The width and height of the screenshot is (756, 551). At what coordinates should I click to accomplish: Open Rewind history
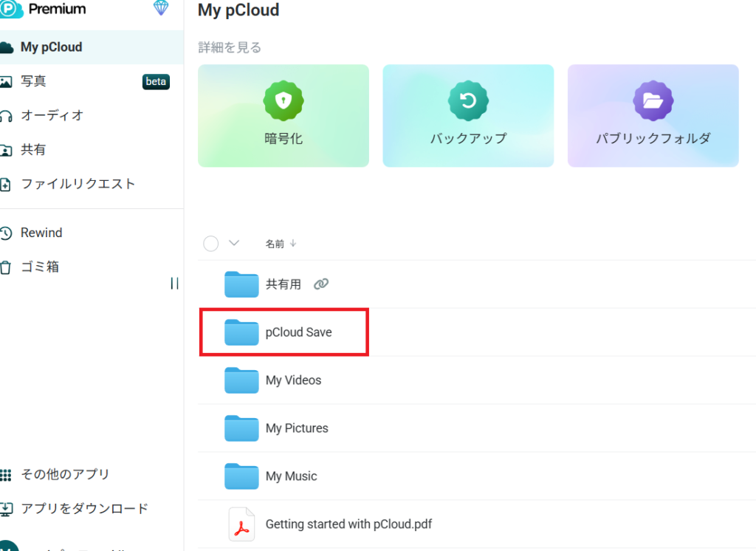[41, 233]
